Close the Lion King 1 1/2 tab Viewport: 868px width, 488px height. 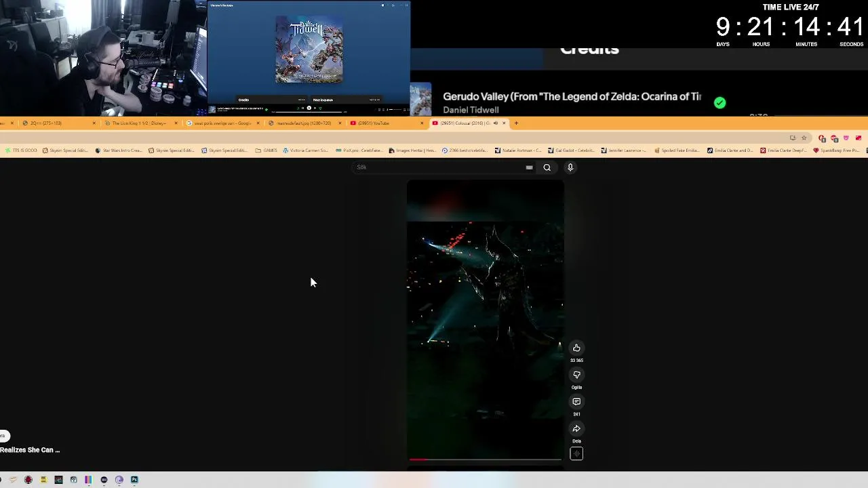176,123
